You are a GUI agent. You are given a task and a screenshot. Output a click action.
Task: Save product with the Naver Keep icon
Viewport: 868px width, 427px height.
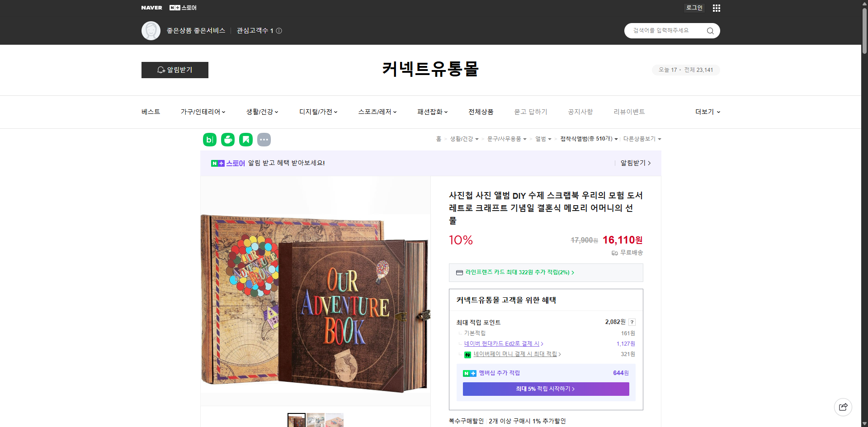tap(245, 139)
